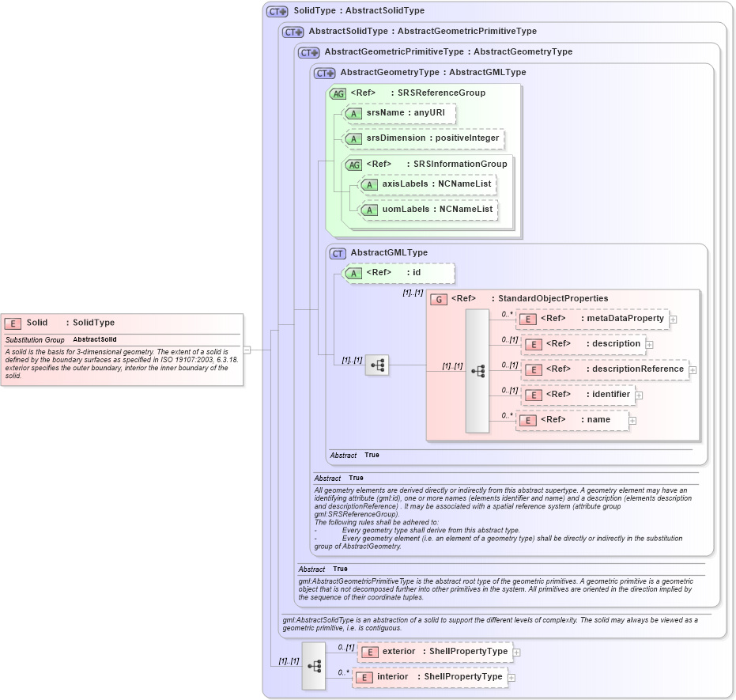Click Substitution Group AbstractSolid value

pos(95,339)
